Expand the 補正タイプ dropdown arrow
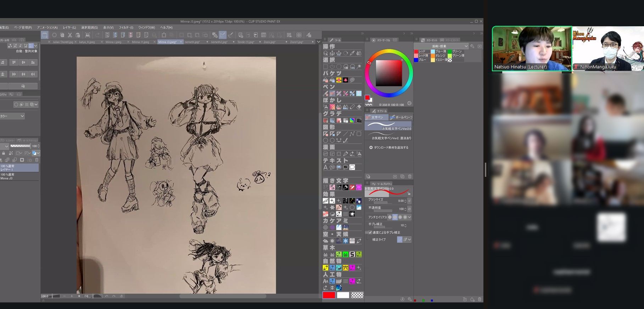644x309 pixels. 409,240
